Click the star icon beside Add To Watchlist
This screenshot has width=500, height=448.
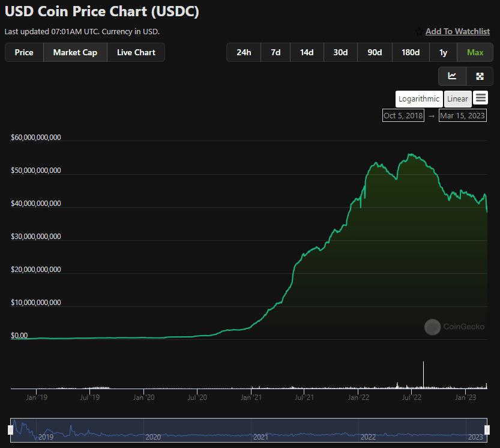(x=419, y=32)
